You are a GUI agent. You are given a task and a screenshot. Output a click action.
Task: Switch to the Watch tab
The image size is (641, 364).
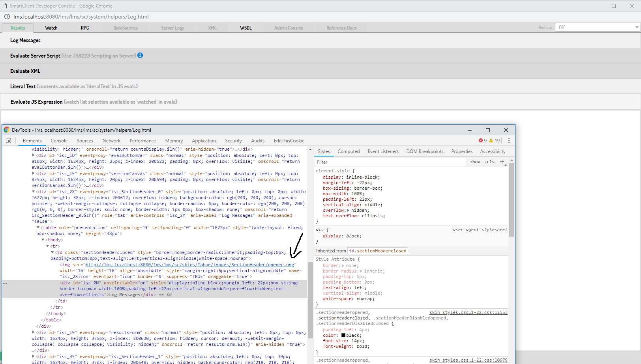click(51, 28)
